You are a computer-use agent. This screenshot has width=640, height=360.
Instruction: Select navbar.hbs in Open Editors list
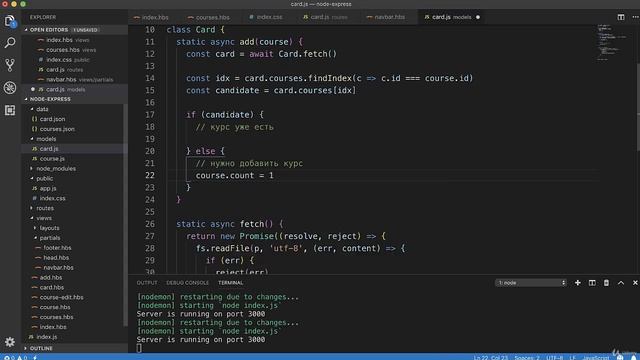tap(74, 80)
